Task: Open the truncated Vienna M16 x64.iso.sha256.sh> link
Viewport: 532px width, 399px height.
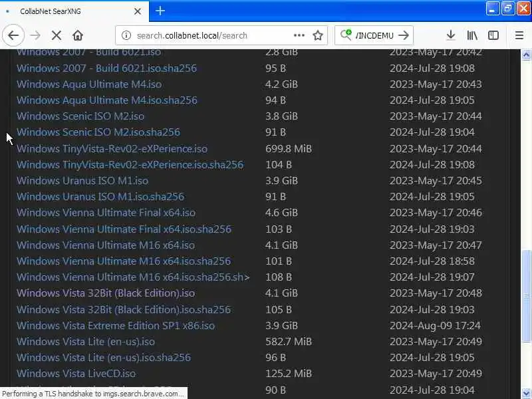Action: [133, 277]
